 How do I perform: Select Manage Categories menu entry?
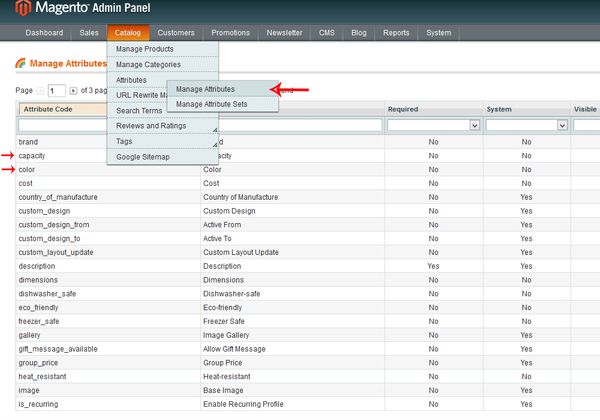[x=163, y=65]
